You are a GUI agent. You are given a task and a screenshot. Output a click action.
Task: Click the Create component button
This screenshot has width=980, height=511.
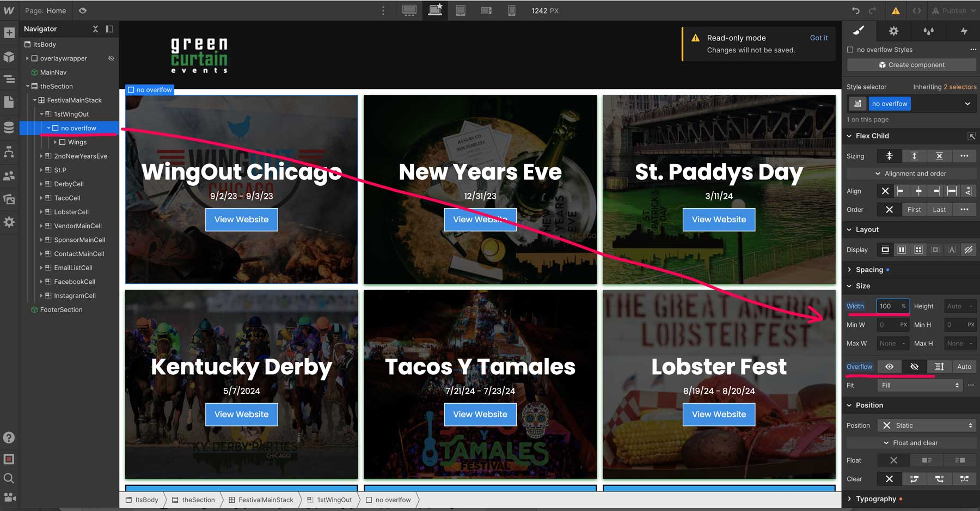(x=911, y=64)
